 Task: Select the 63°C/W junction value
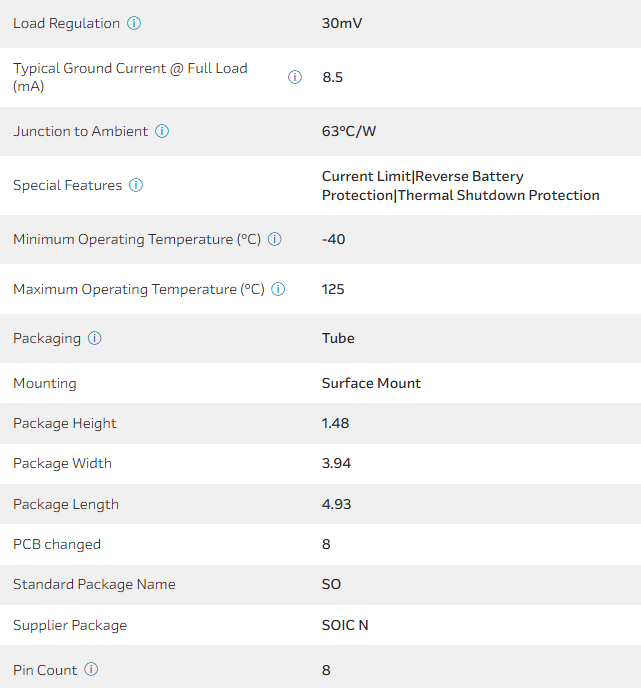[349, 131]
